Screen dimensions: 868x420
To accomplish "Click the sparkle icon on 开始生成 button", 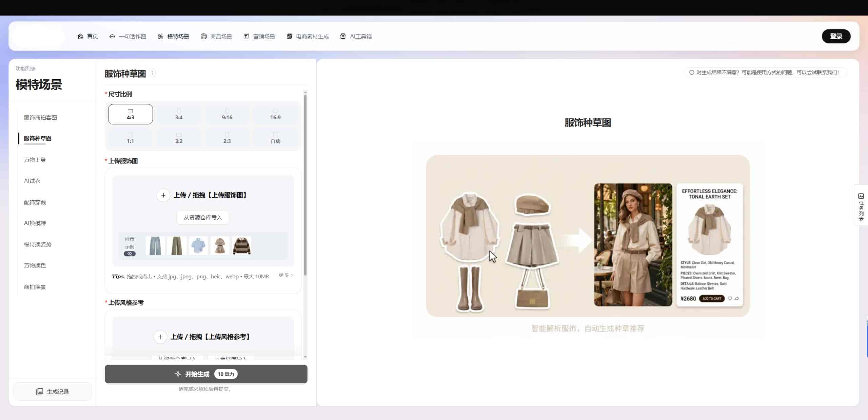I will [178, 374].
